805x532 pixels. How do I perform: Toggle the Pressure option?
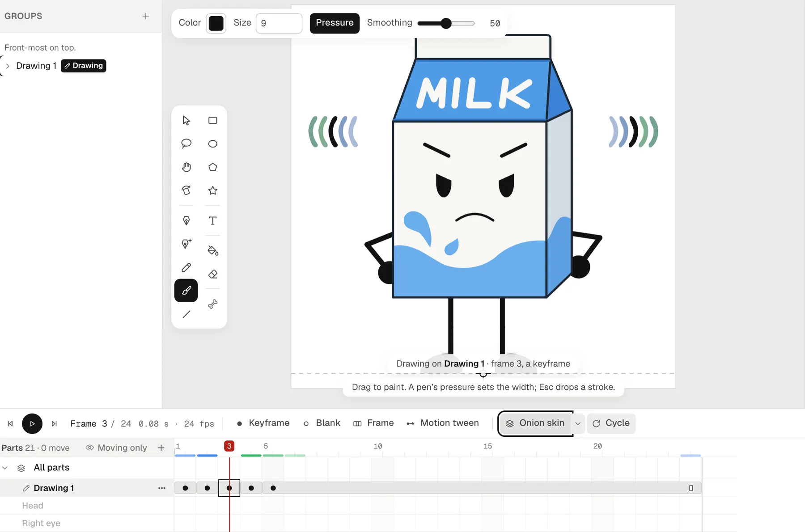[x=335, y=23]
